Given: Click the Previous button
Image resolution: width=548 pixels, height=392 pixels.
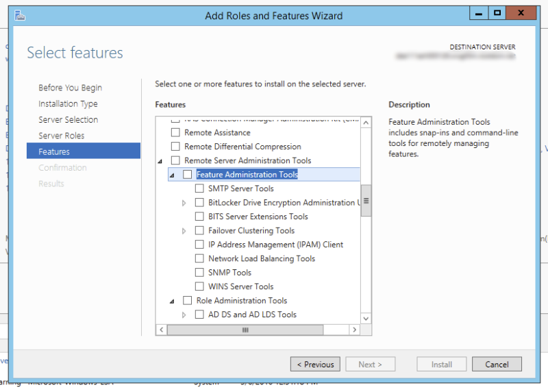Looking at the screenshot, I should (315, 365).
